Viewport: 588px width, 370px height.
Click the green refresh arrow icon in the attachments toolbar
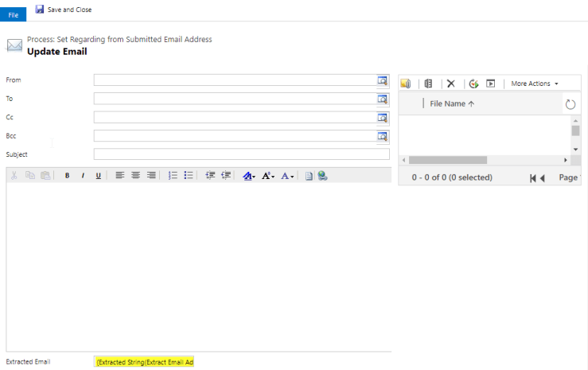pos(474,84)
